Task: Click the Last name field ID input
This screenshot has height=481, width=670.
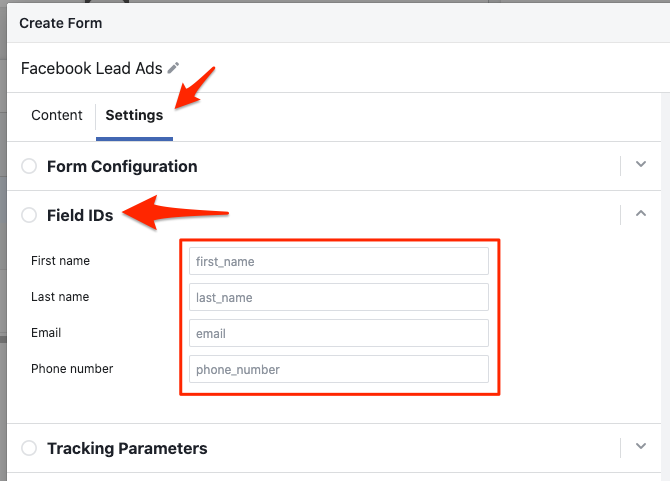Action: pyautogui.click(x=338, y=297)
